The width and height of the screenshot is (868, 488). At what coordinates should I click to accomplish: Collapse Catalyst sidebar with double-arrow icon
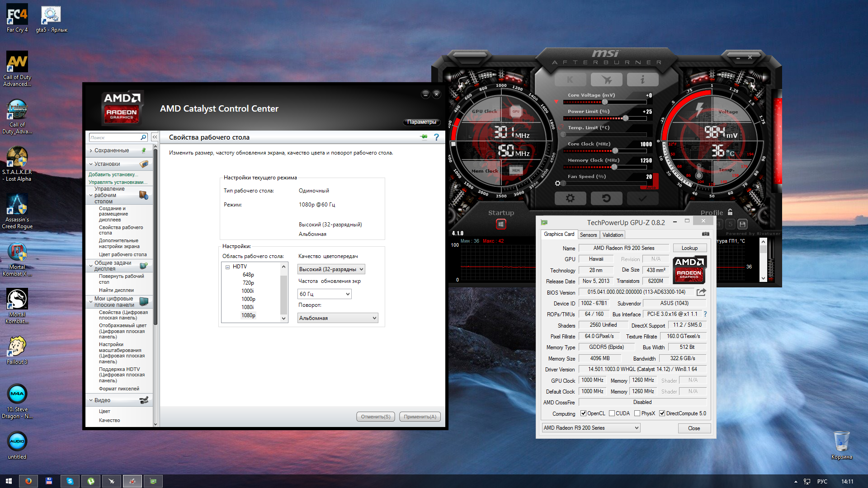(x=155, y=137)
